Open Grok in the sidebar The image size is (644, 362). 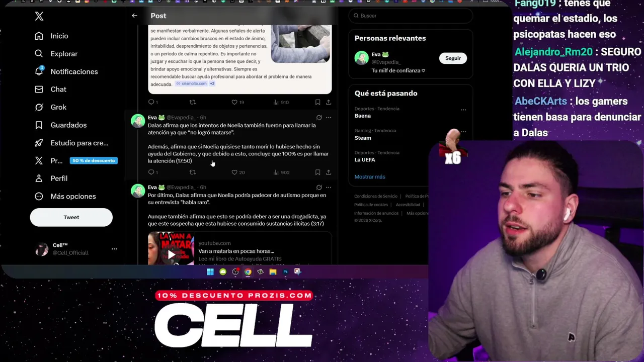point(50,107)
